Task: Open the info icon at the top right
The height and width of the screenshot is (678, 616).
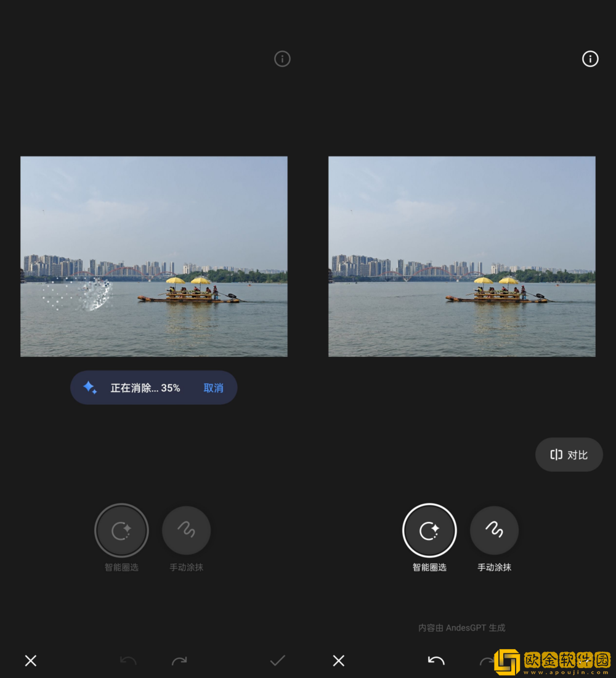Action: tap(590, 59)
